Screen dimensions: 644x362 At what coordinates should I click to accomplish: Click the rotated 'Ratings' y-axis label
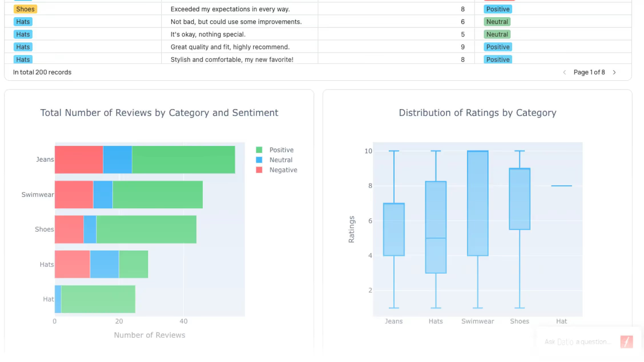click(x=351, y=229)
